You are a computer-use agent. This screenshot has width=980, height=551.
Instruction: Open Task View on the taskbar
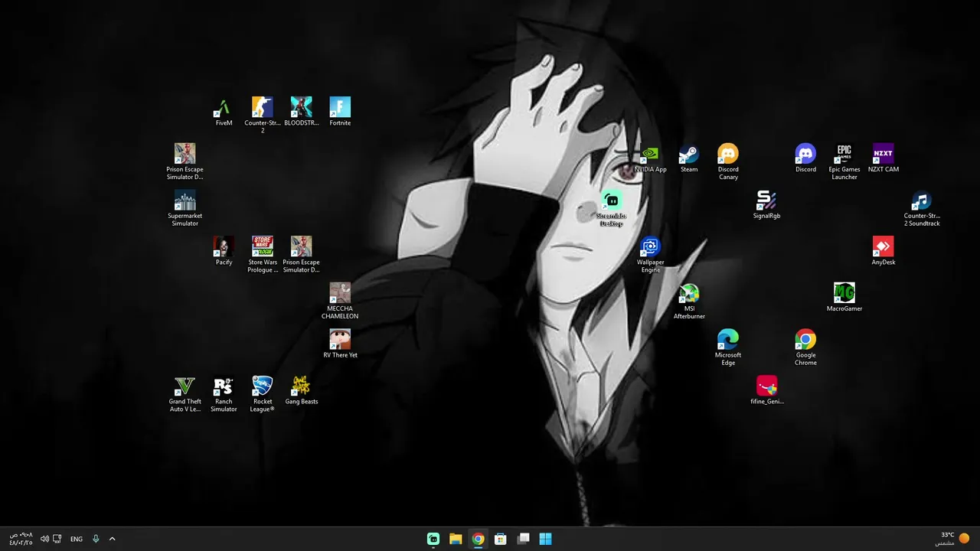[x=523, y=539]
